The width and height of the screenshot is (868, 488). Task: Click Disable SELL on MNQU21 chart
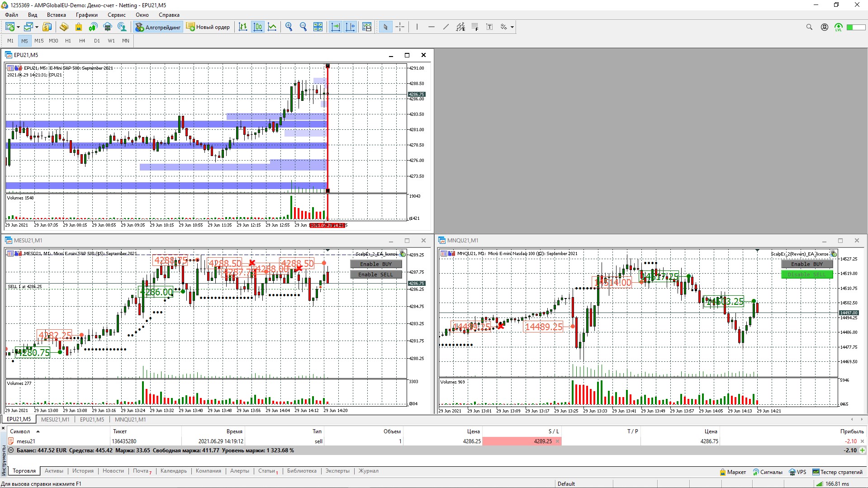(807, 275)
